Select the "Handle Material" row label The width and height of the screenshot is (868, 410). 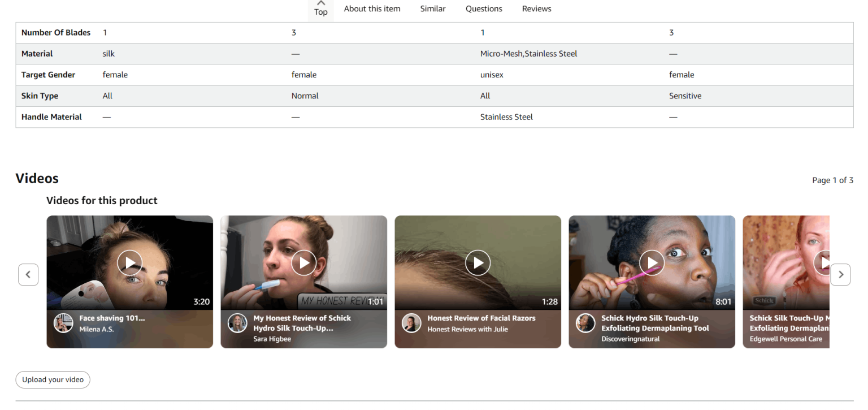tap(51, 117)
